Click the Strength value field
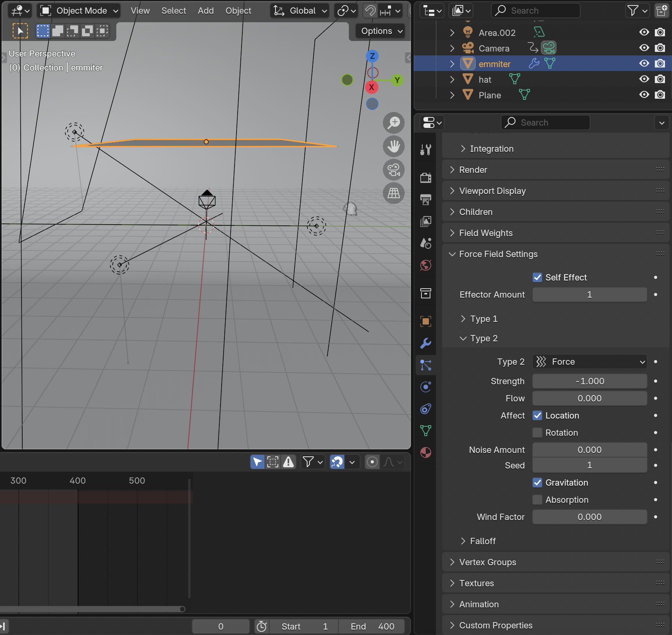Screen dimensions: 672x635 (x=589, y=381)
